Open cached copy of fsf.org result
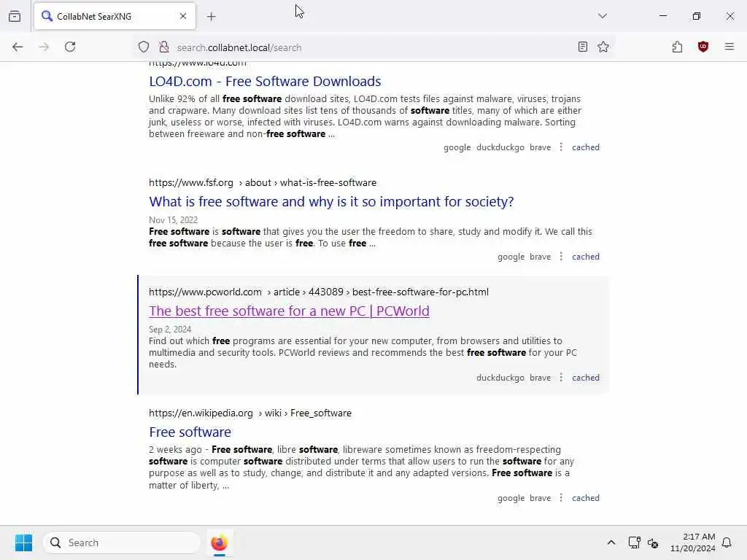This screenshot has height=560, width=747. click(x=586, y=257)
